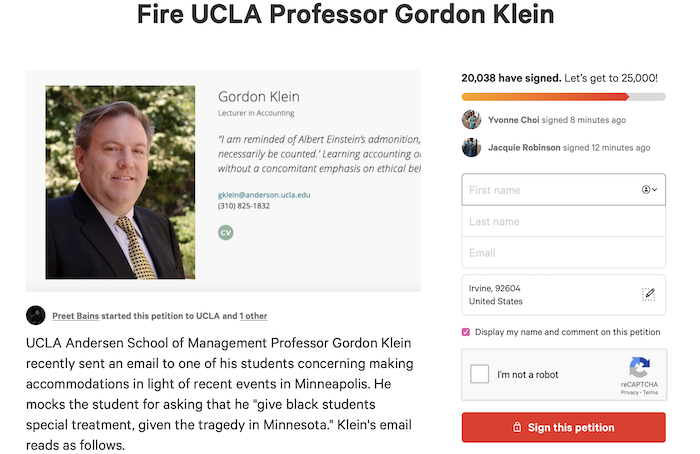Click the signature progress bar
Image resolution: width=700 pixels, height=454 pixels.
[x=563, y=96]
